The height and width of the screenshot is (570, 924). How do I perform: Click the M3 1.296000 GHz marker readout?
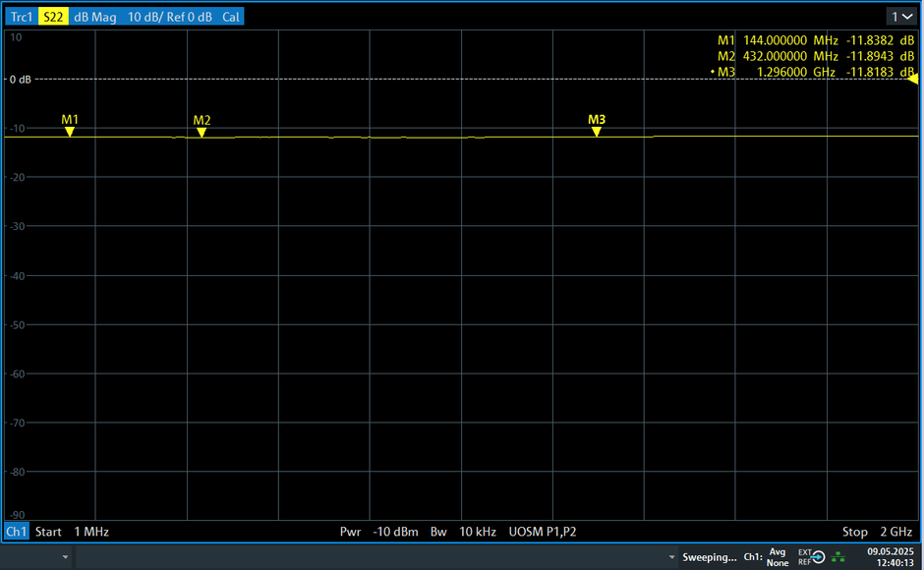pyautogui.click(x=813, y=72)
